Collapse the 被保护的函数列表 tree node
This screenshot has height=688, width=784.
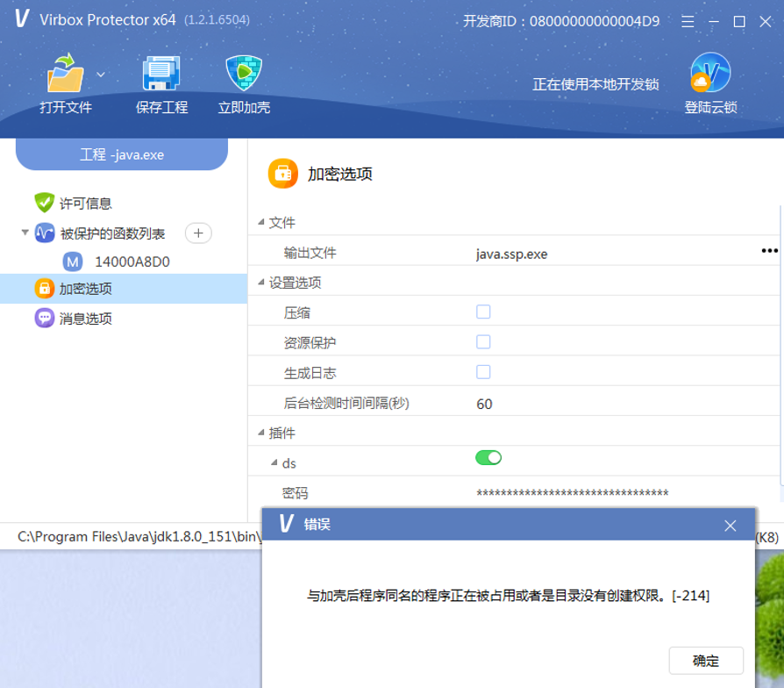tap(25, 233)
